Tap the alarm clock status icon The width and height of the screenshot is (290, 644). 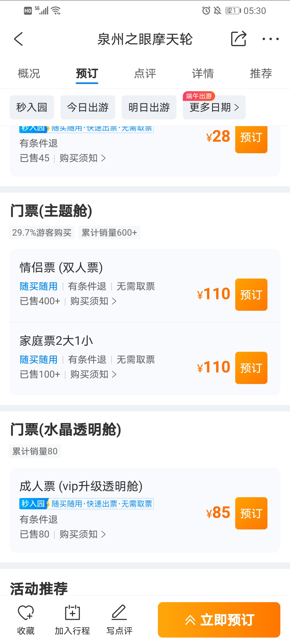(x=206, y=11)
